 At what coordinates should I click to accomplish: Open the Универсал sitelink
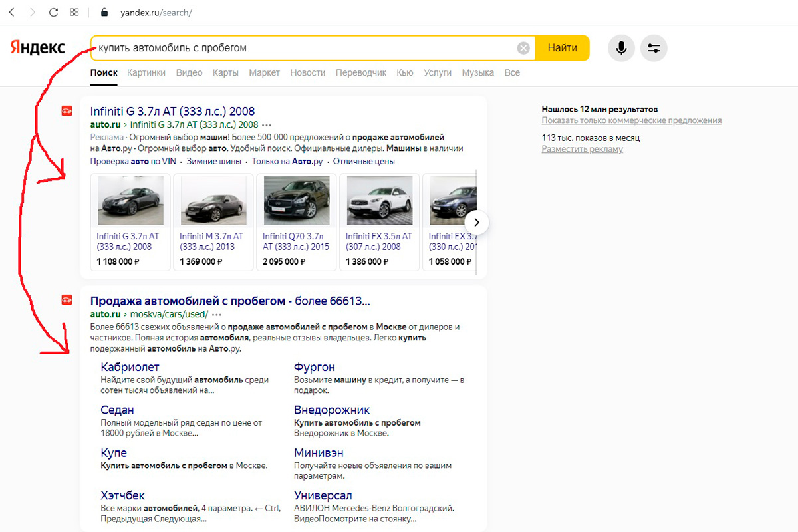323,495
